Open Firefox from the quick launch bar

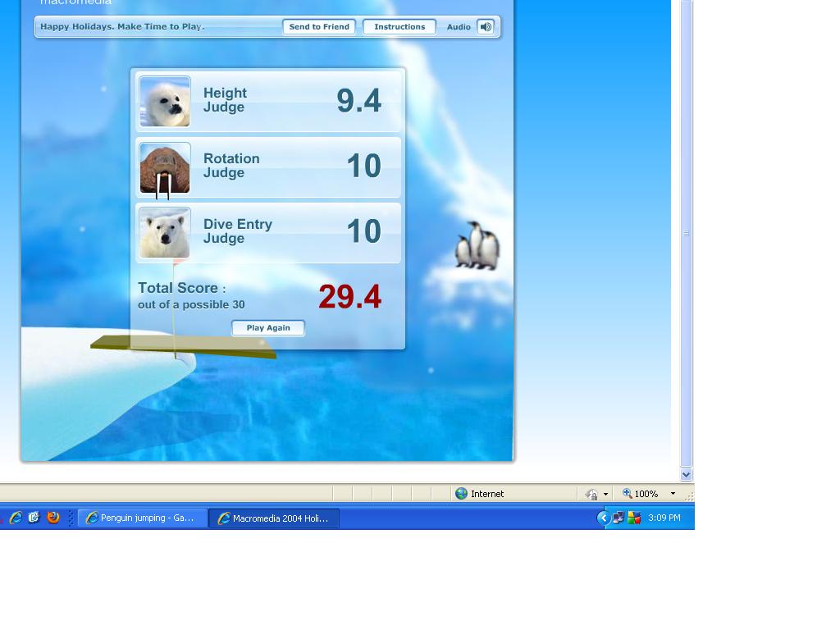(x=53, y=518)
